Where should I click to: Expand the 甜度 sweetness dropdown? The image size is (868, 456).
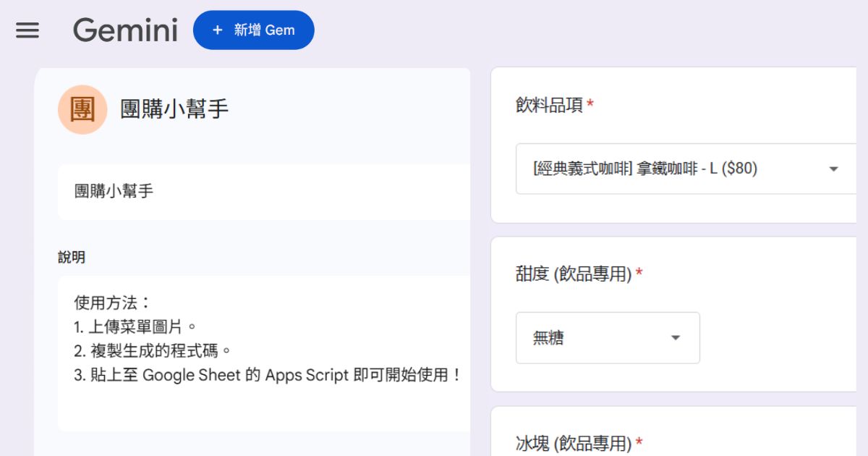coord(608,337)
